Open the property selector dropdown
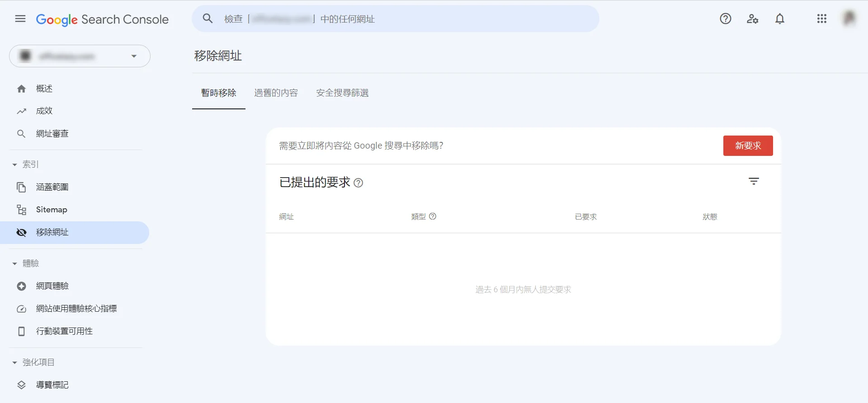The width and height of the screenshot is (868, 403). pyautogui.click(x=80, y=56)
